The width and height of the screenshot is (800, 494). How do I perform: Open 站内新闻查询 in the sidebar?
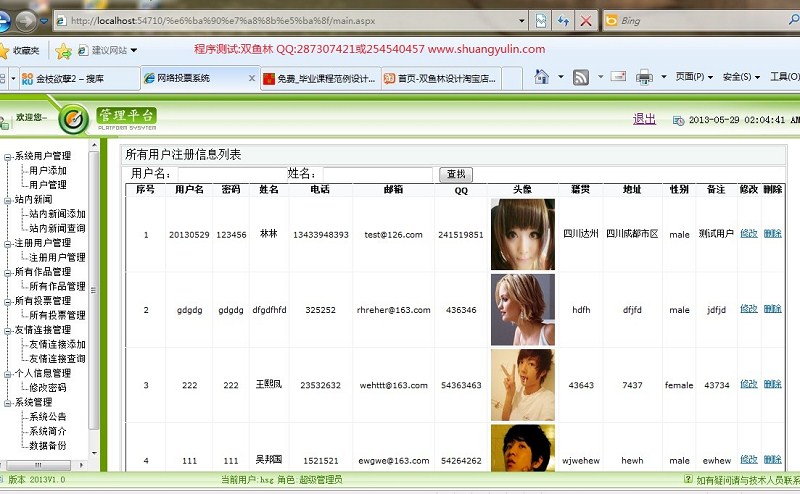(57, 228)
